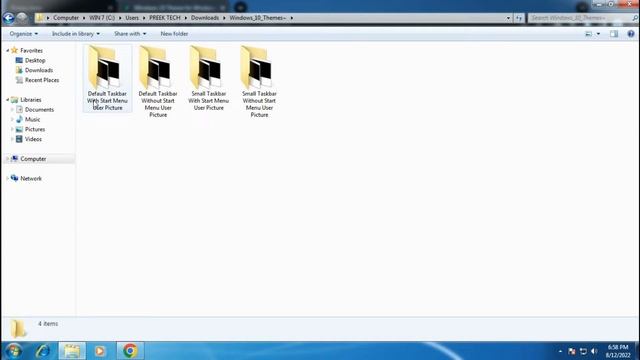Open the Organize menu
The width and height of the screenshot is (640, 360).
24,34
